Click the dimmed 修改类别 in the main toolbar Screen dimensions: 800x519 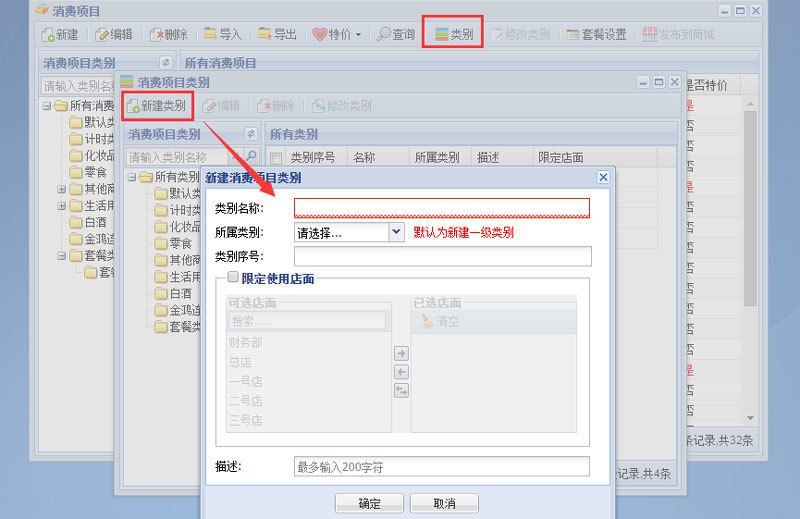(521, 35)
